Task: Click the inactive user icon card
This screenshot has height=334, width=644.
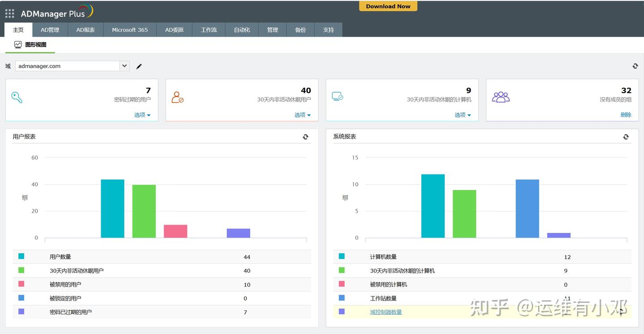Action: [178, 97]
